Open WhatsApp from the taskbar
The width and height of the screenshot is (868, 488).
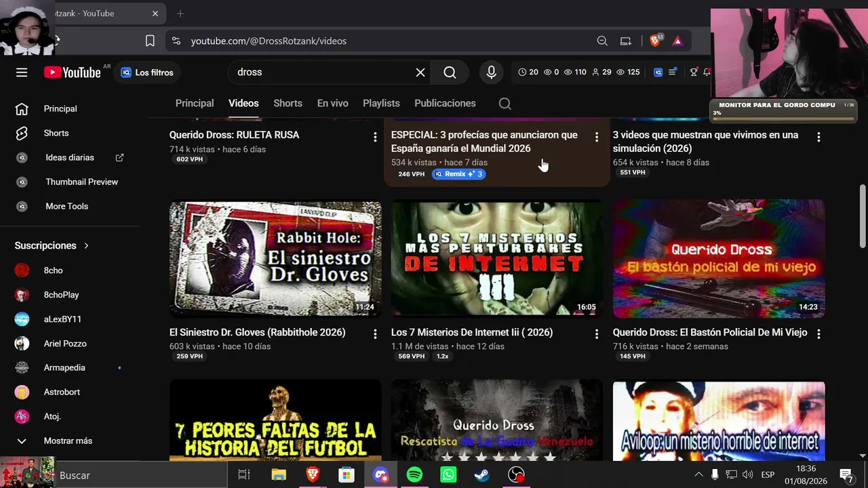448,475
